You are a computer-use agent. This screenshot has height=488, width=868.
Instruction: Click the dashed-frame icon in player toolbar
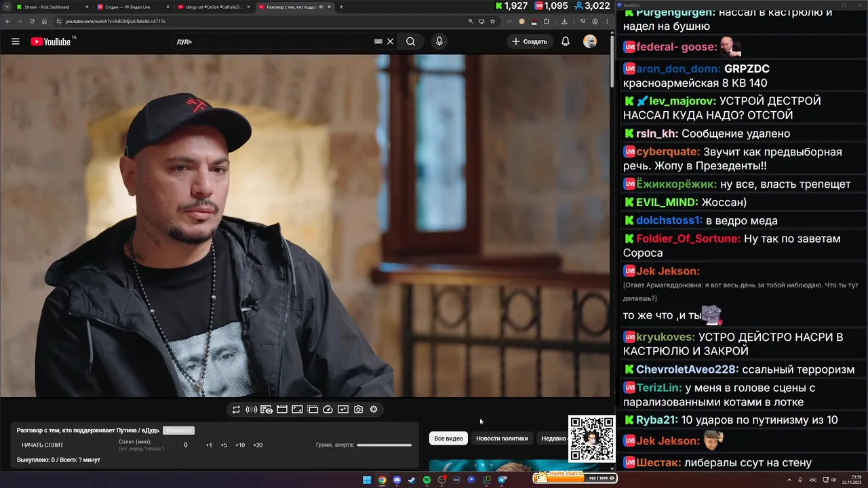[313, 409]
